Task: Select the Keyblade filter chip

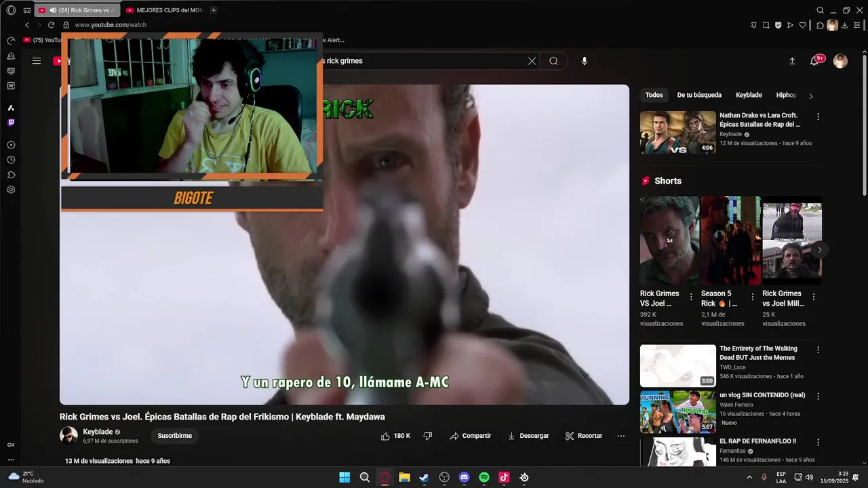Action: (749, 96)
